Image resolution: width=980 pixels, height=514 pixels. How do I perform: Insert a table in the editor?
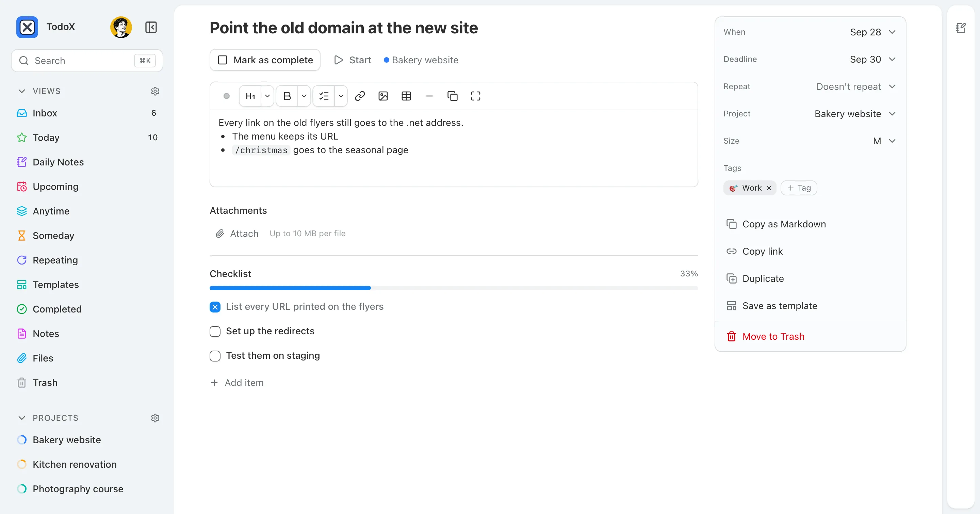coord(406,96)
